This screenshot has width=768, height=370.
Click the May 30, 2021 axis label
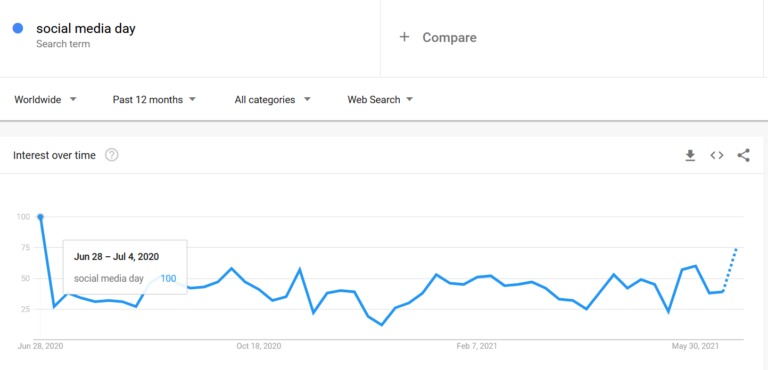click(x=696, y=346)
